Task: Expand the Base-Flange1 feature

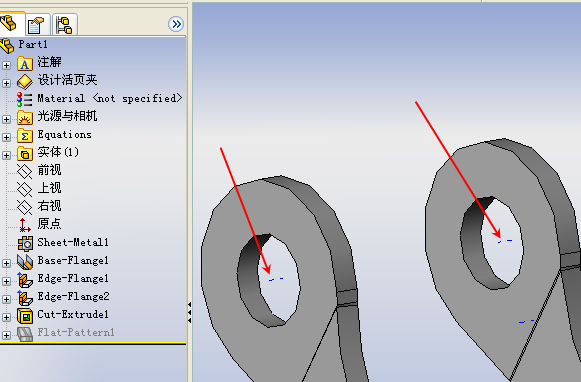Action: pos(6,263)
